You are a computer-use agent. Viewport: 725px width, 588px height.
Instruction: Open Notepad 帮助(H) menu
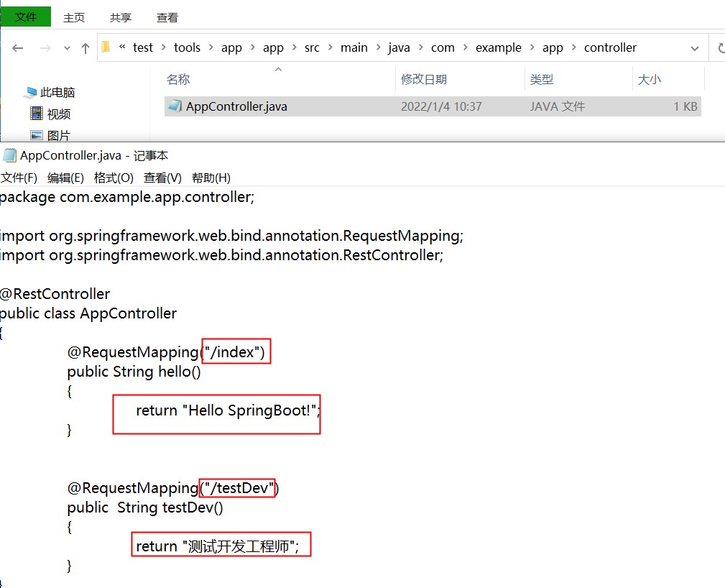(211, 178)
